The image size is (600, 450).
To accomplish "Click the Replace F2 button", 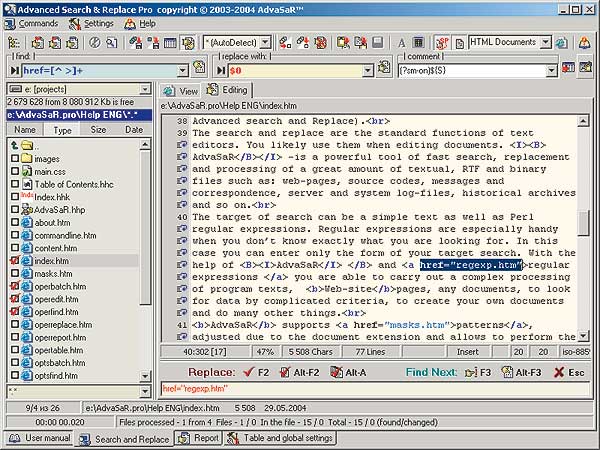I will click(256, 372).
